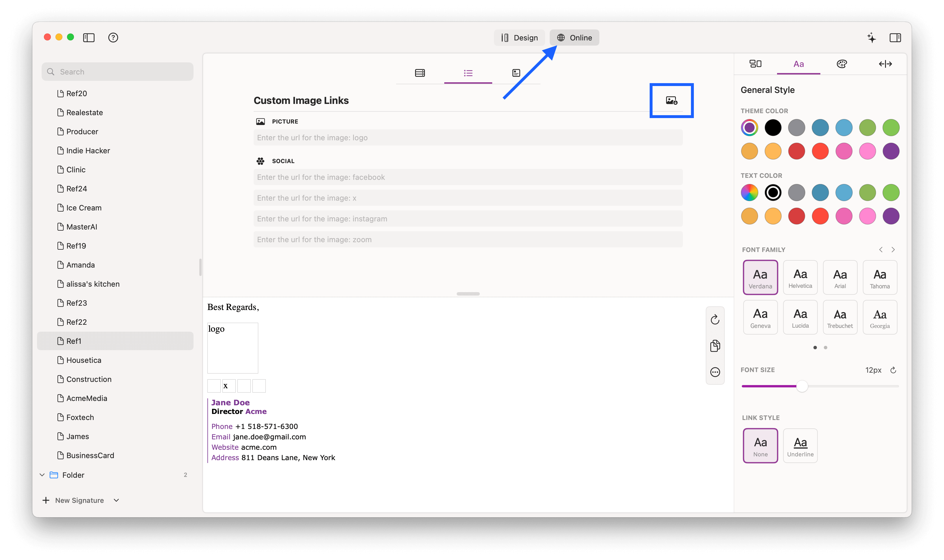The width and height of the screenshot is (944, 560).
Task: Click the sidebar Search field
Action: point(118,72)
